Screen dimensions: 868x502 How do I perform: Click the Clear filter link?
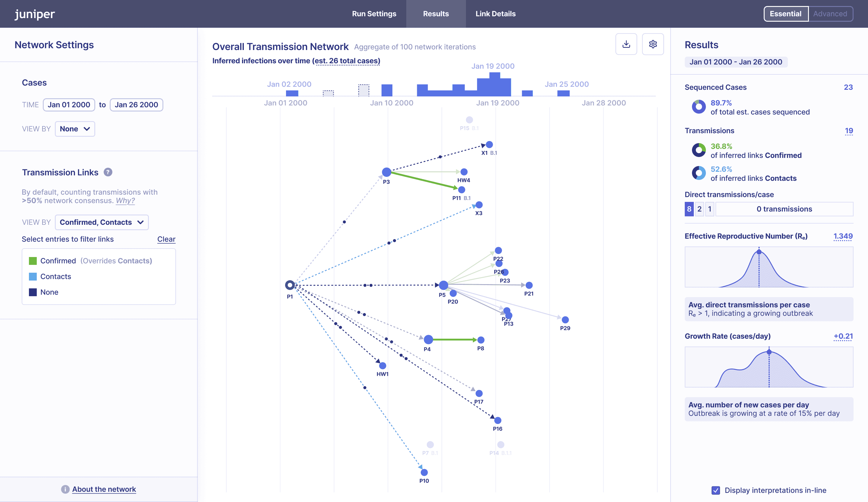166,239
